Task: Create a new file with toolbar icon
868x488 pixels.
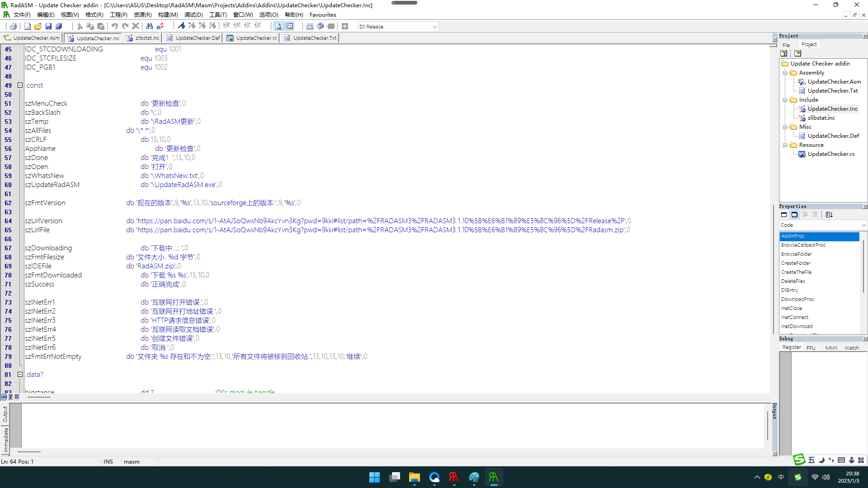Action: coord(28,26)
